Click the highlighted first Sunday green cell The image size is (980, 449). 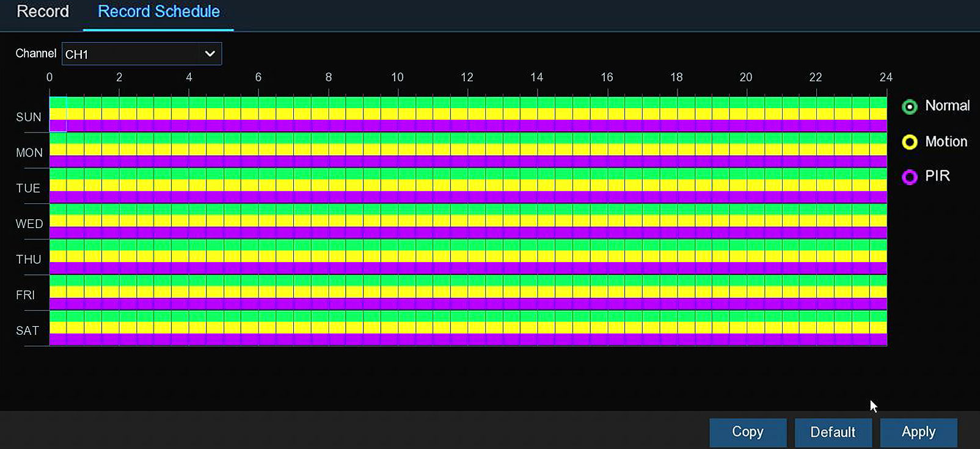58,103
